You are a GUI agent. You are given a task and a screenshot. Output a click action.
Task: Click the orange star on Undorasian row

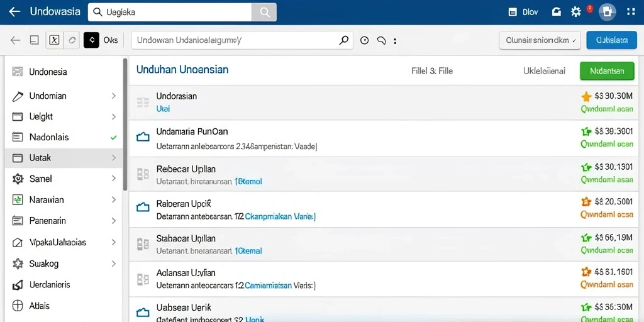(x=586, y=96)
